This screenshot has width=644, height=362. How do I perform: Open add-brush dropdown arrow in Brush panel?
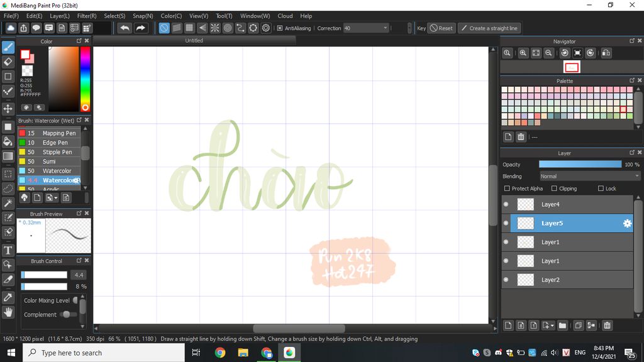(52, 198)
